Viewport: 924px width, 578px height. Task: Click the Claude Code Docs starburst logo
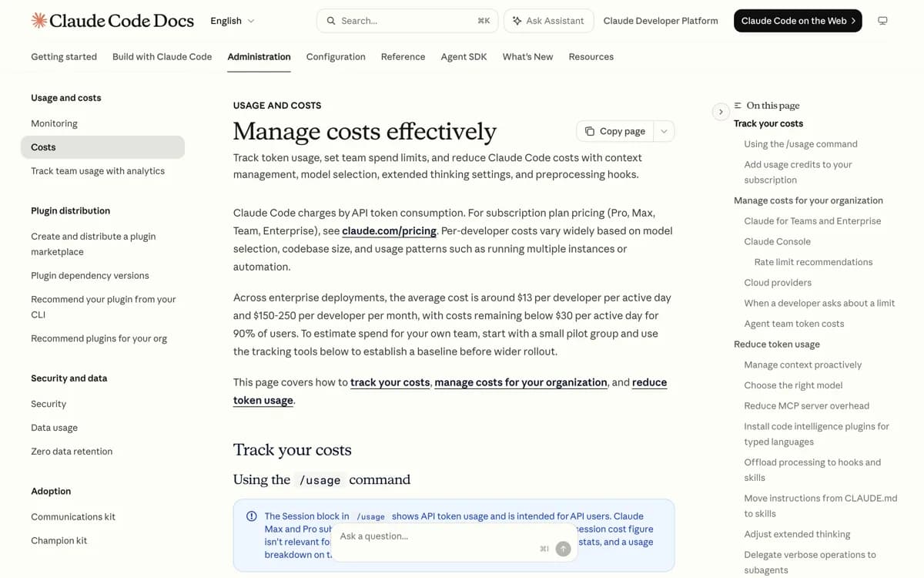coord(38,21)
